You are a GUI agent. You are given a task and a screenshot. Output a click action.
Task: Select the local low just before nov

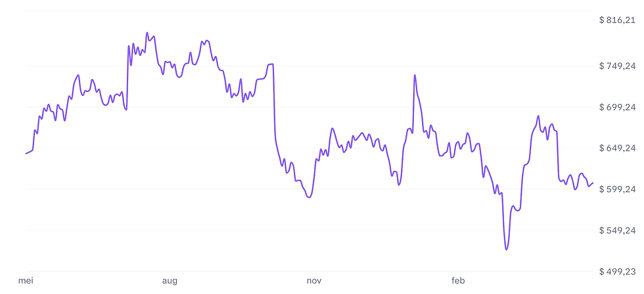tap(309, 197)
